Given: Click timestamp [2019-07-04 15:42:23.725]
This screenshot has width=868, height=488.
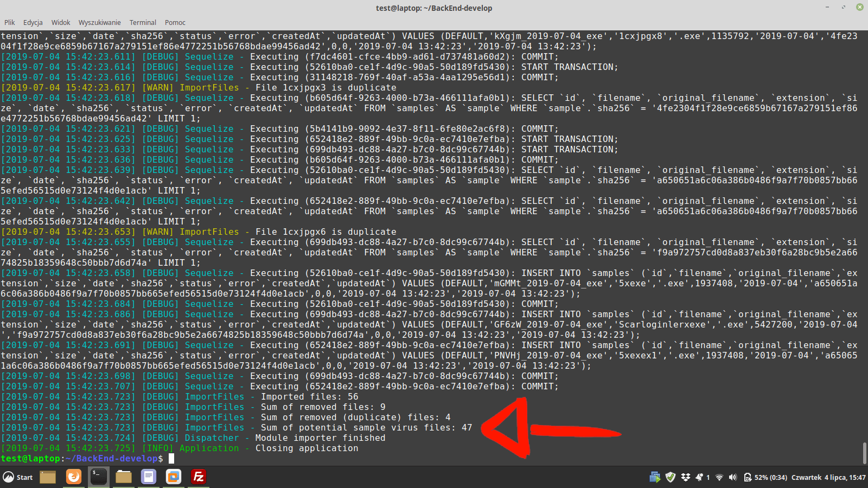Looking at the screenshot, I should click(x=68, y=448).
